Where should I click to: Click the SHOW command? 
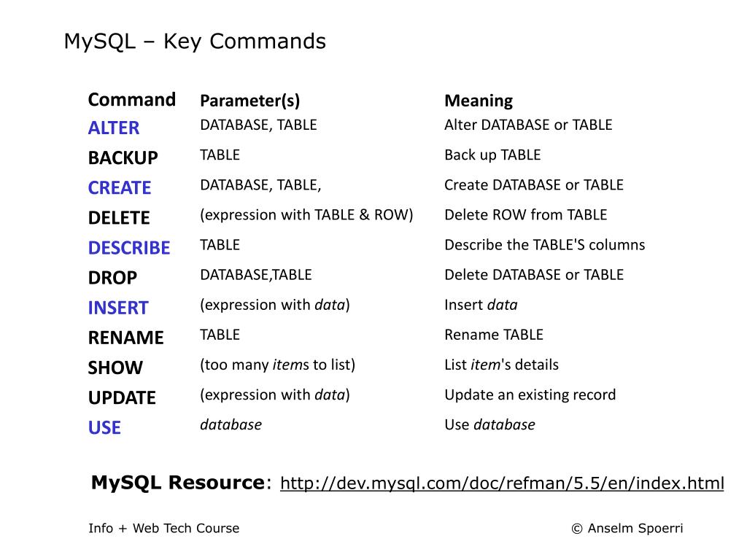click(115, 367)
